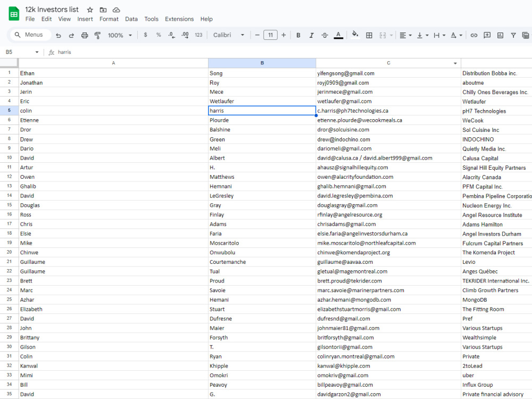Screen dimensions: 532x399
Task: Print the spreadsheet with printer icon
Action: (x=85, y=35)
